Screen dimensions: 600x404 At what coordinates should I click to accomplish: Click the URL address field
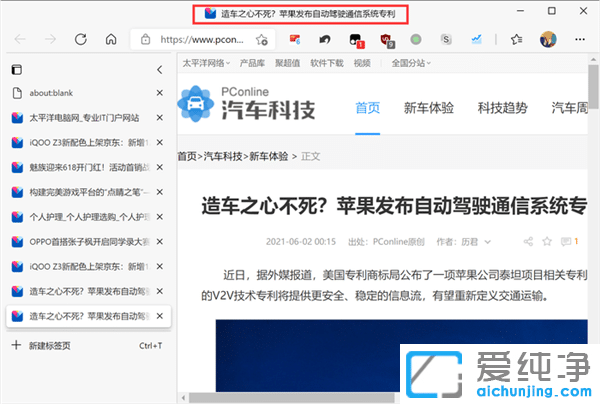(202, 39)
